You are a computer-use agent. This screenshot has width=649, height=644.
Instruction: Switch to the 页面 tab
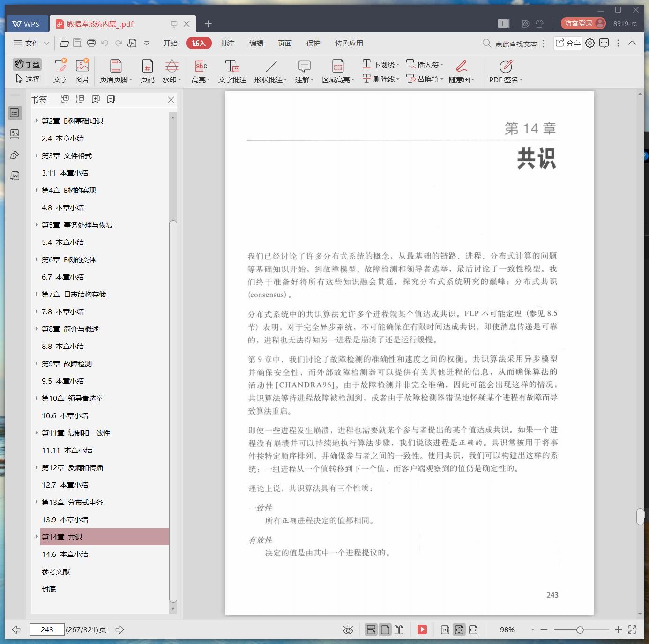click(x=285, y=43)
